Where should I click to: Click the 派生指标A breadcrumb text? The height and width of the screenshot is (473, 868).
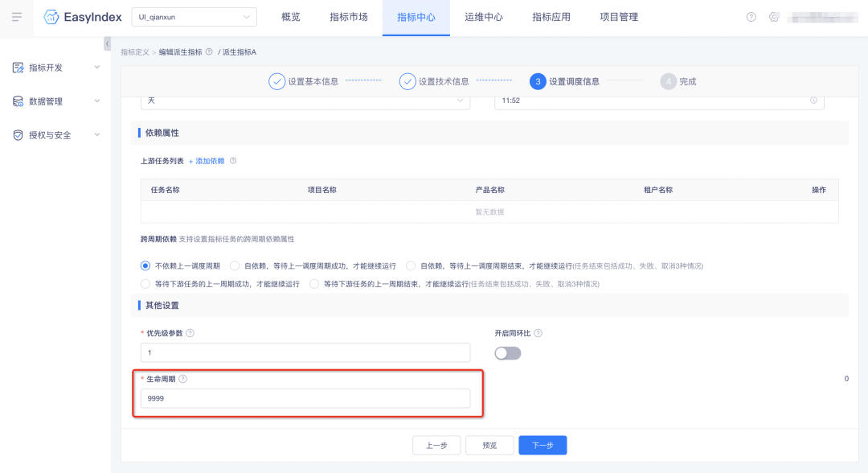[x=240, y=52]
